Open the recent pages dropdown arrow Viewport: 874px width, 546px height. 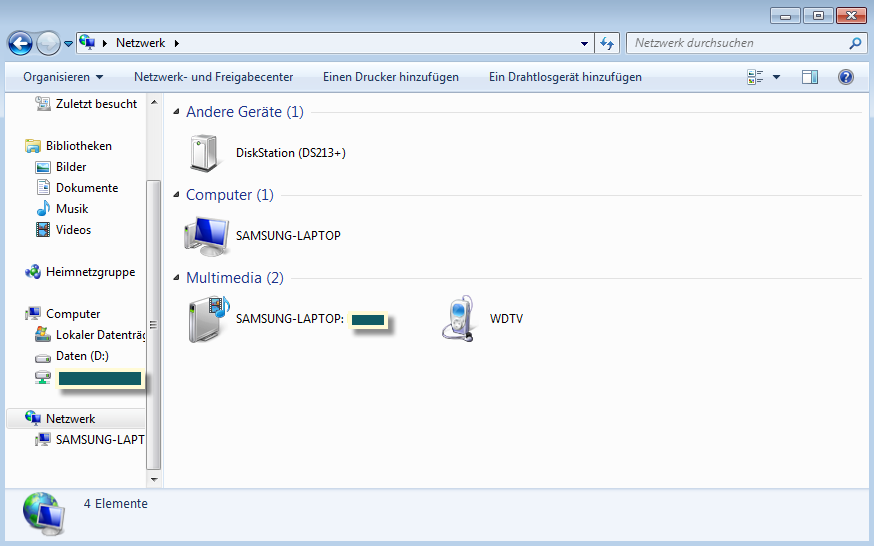pyautogui.click(x=68, y=43)
